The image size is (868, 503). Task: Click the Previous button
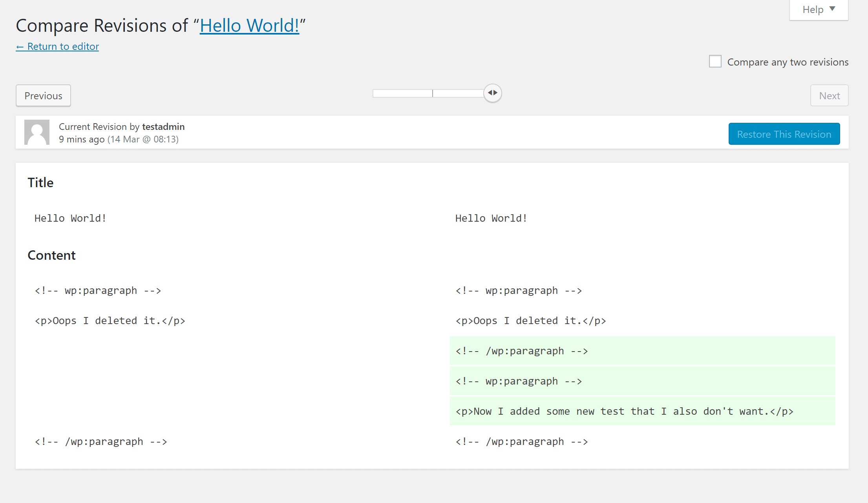click(x=43, y=95)
